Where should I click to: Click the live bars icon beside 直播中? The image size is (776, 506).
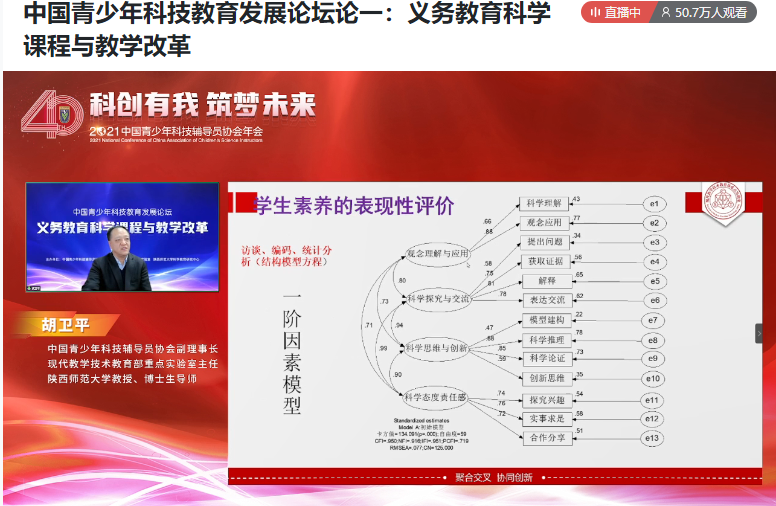tap(595, 12)
